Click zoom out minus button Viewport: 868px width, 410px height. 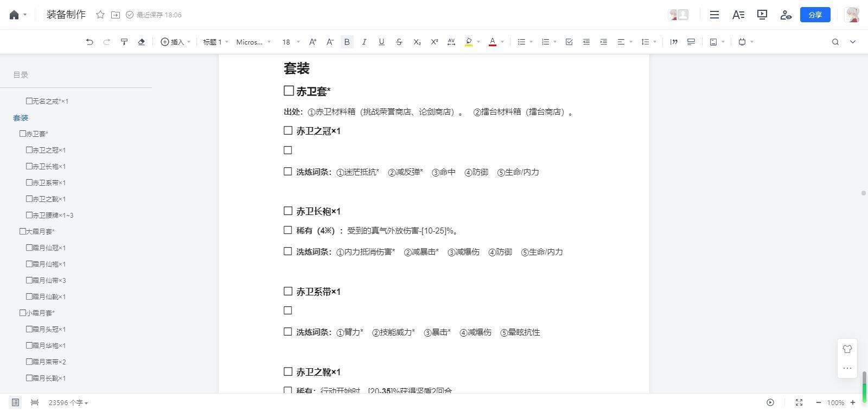coord(818,402)
